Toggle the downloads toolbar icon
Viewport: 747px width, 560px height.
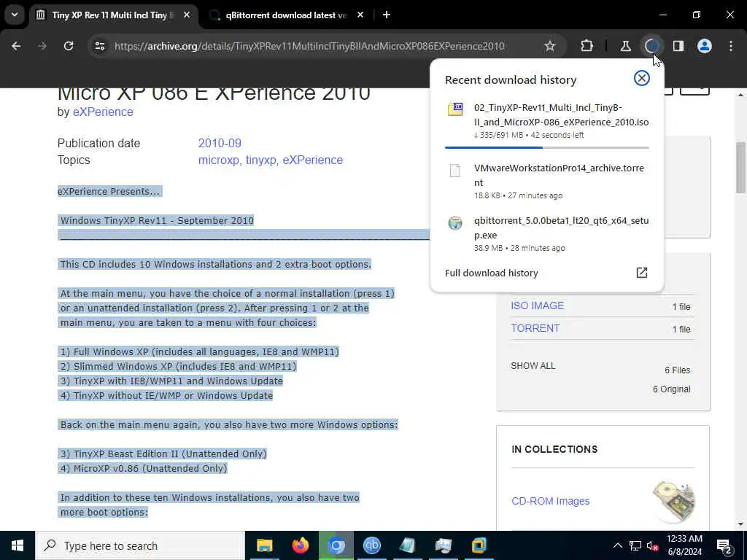651,46
